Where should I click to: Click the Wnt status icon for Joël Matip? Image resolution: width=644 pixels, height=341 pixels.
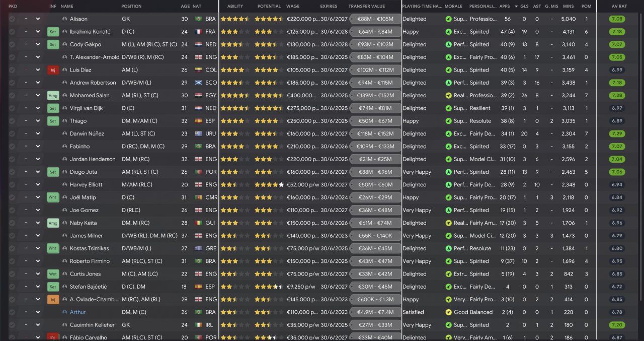pos(53,197)
